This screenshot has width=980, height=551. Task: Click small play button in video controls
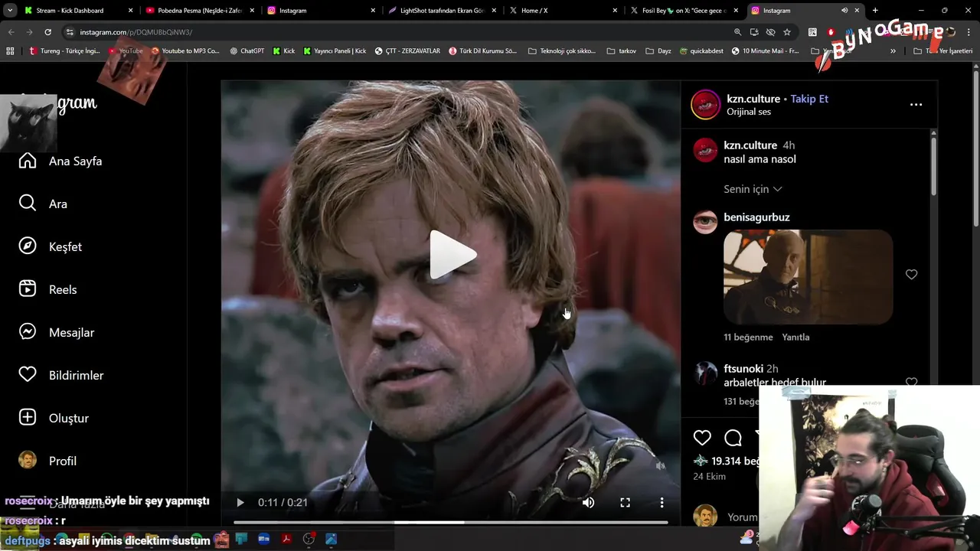[x=240, y=503]
